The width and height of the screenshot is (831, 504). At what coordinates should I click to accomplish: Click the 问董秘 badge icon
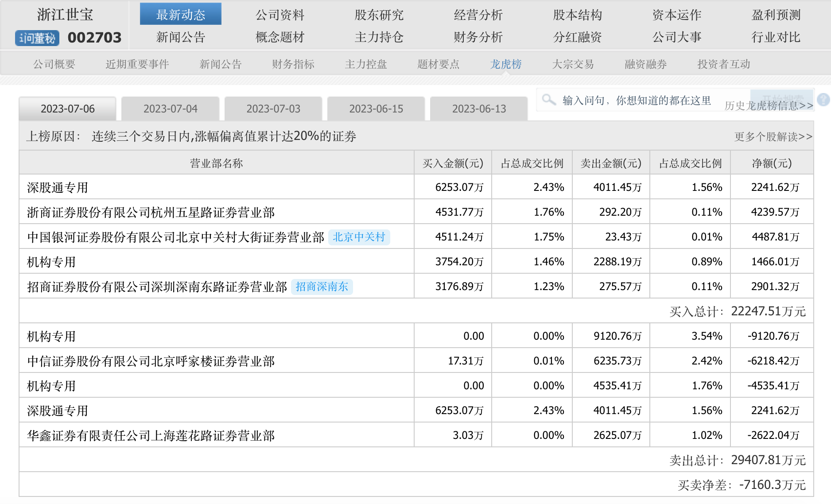click(x=37, y=38)
